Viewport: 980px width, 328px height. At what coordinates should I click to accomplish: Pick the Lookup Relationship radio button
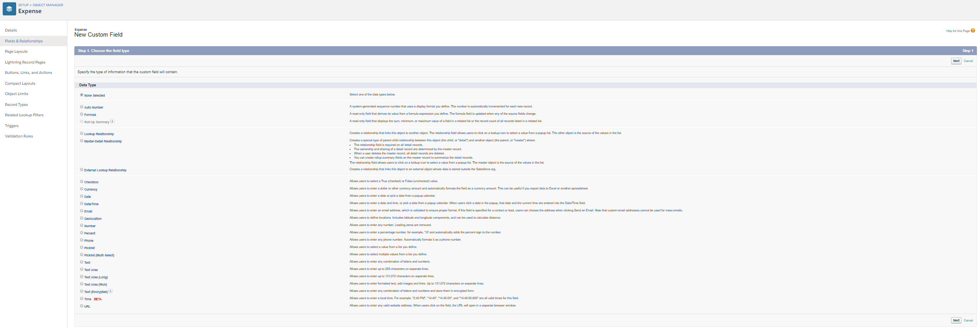(x=82, y=134)
